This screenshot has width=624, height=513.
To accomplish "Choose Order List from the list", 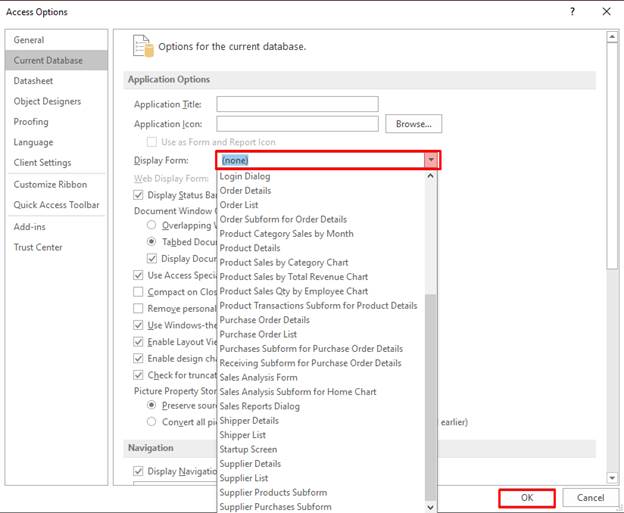I will [x=321, y=205].
